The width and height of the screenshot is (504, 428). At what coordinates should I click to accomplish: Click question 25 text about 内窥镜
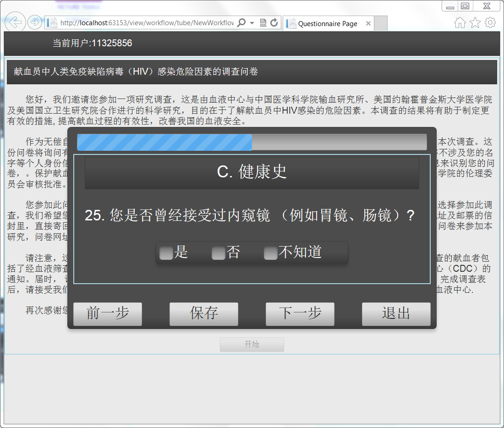tap(250, 215)
